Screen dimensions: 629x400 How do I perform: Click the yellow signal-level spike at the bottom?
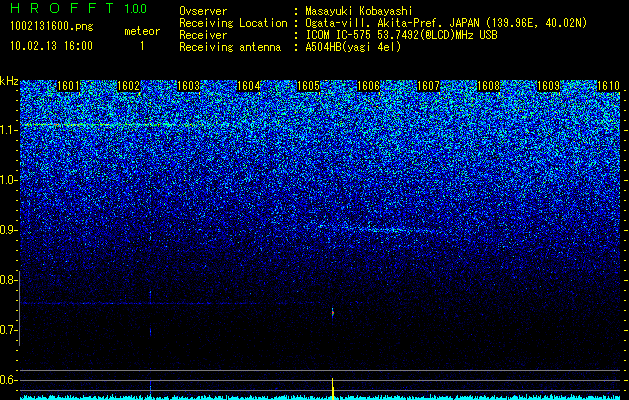click(x=333, y=388)
